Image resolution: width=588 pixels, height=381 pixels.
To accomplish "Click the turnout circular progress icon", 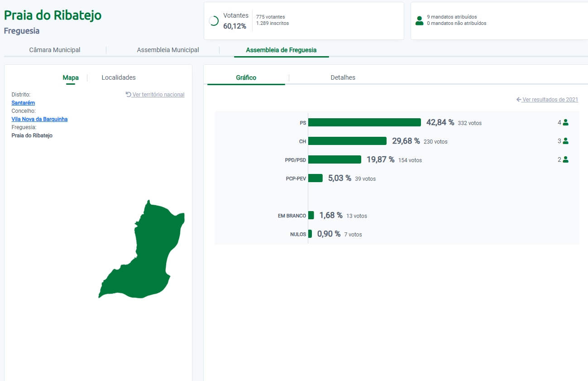I will [x=214, y=21].
